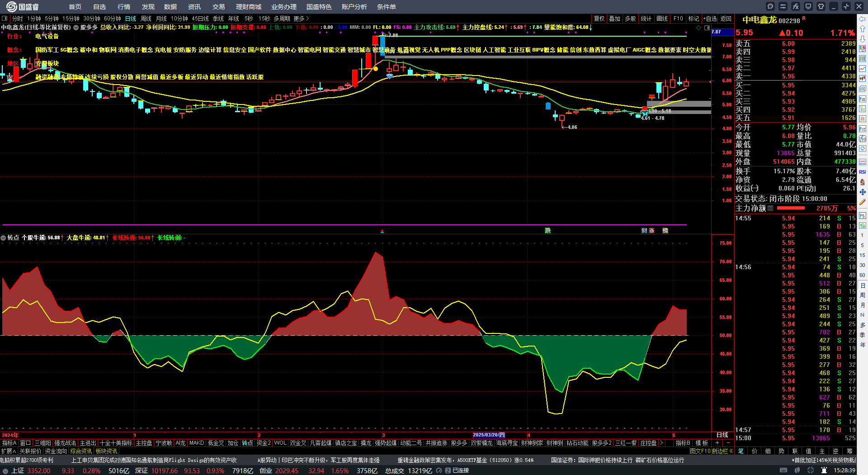Open the skin theme shirt icon

821,6
